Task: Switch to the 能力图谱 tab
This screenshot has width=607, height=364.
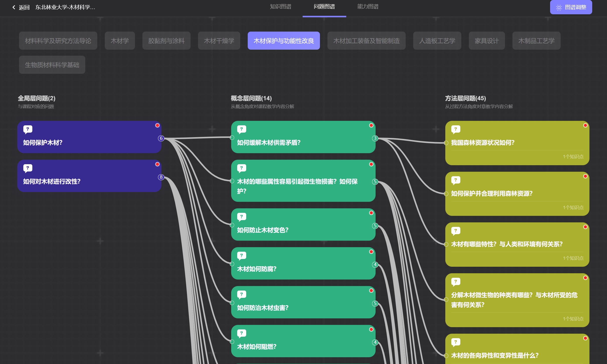Action: click(x=368, y=7)
